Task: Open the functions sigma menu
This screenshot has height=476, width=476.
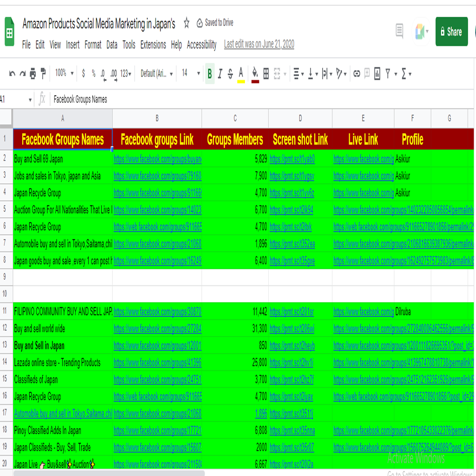Action: pos(404,73)
